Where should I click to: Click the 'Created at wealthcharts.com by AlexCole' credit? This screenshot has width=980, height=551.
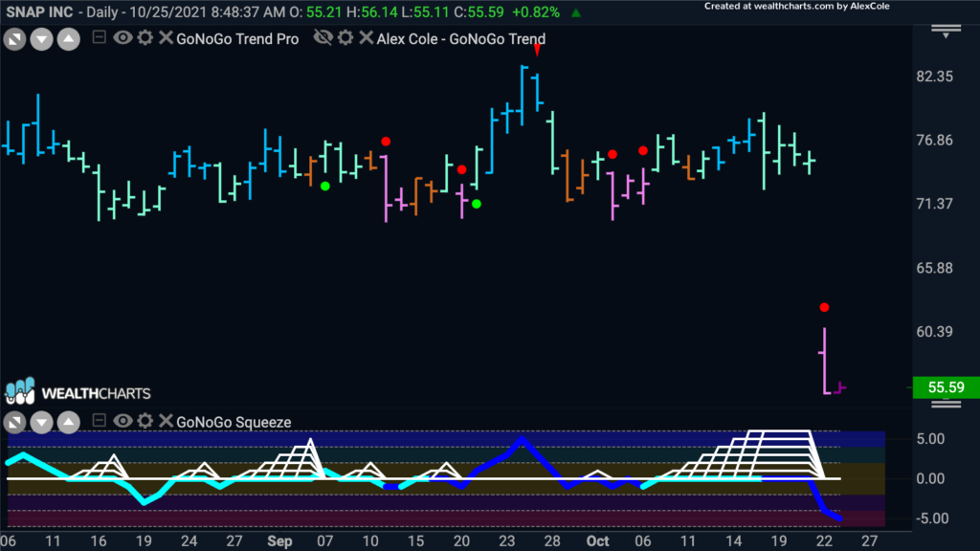tap(797, 7)
